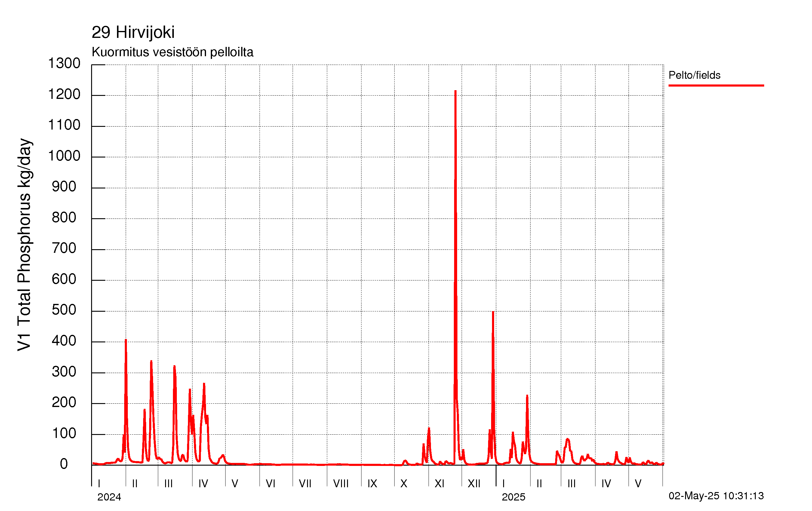Click the year label 2025
The width and height of the screenshot is (812, 511).
(x=513, y=497)
